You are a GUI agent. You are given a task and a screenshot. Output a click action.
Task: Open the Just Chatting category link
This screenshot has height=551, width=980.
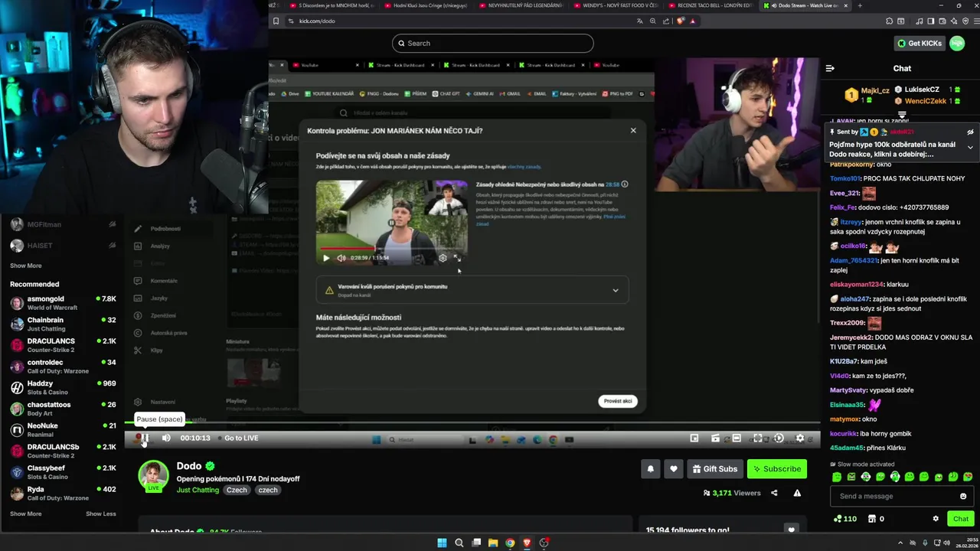(198, 490)
